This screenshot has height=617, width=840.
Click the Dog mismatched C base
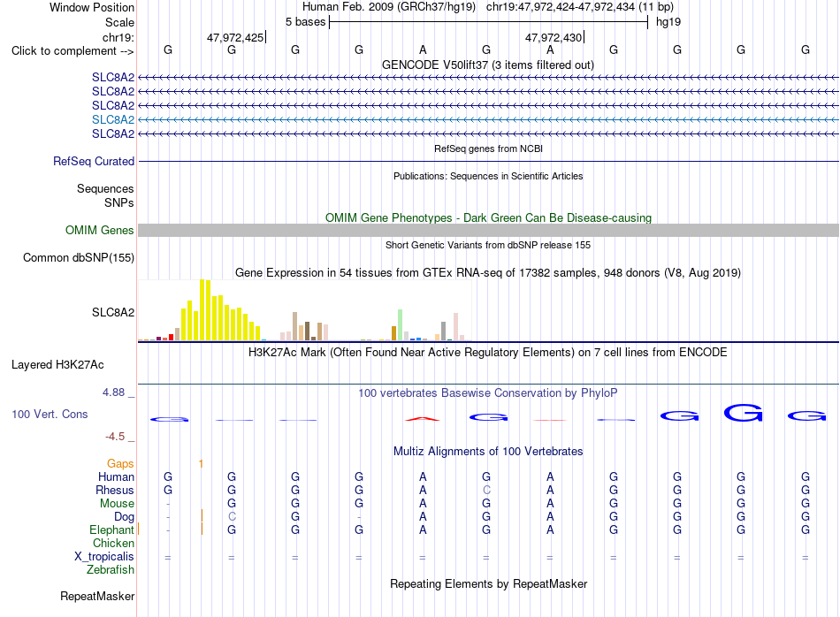[x=232, y=516]
